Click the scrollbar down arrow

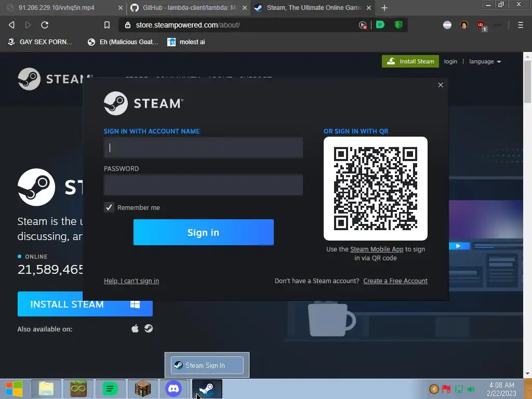527,374
